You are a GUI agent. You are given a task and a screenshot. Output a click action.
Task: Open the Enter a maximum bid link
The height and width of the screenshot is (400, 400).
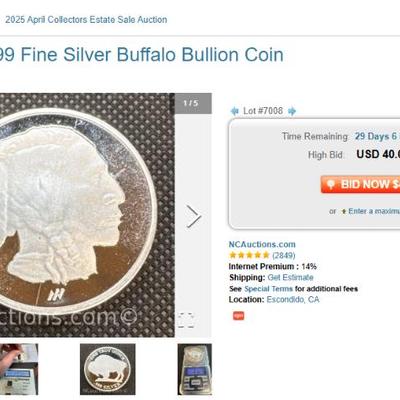click(x=374, y=211)
